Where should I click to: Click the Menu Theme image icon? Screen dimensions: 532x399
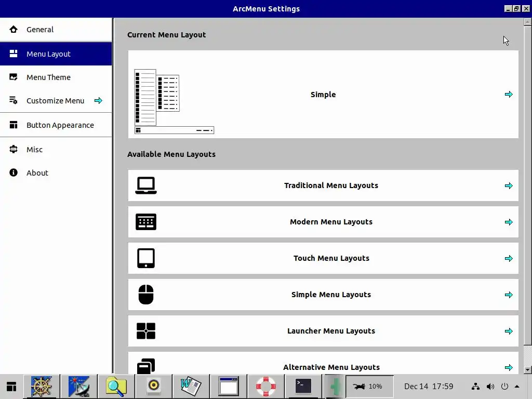[14, 77]
